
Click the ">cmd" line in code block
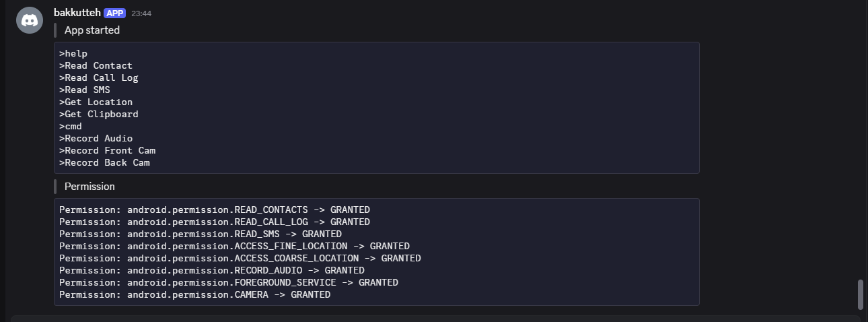click(x=71, y=127)
